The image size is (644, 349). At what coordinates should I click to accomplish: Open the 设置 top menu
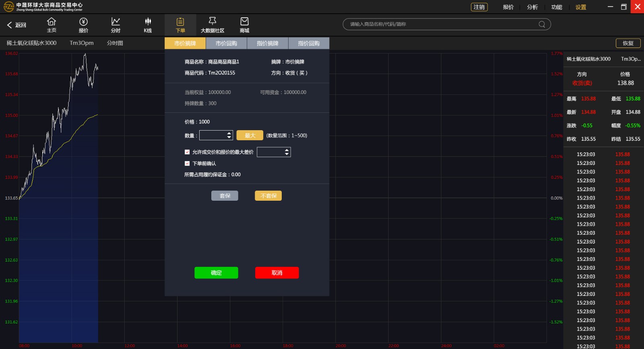[x=581, y=7]
